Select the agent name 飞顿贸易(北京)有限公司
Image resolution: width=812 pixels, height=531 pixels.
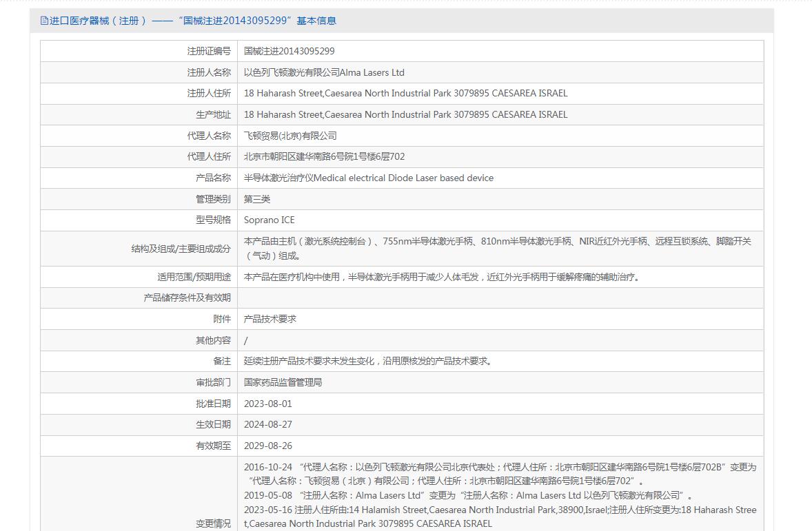290,136
